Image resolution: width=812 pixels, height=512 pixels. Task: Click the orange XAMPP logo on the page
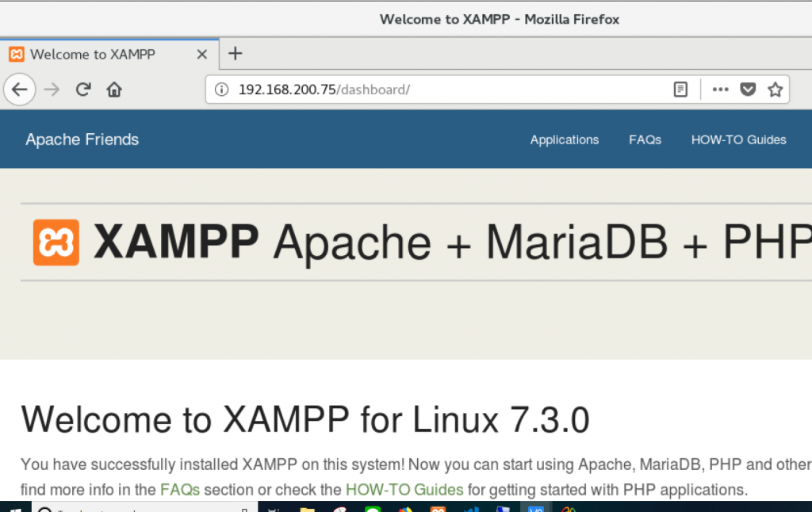click(56, 243)
